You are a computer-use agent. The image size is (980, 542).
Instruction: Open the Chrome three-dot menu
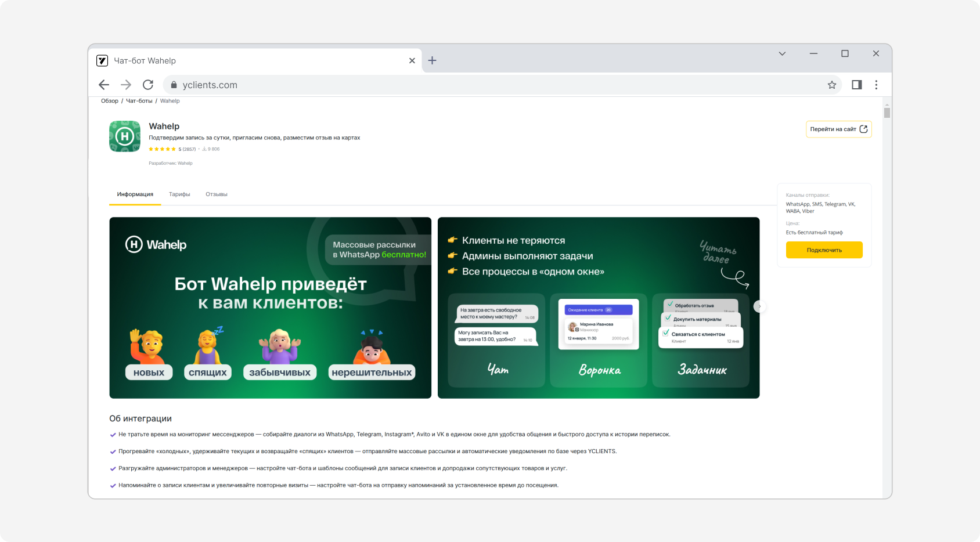[x=876, y=85]
